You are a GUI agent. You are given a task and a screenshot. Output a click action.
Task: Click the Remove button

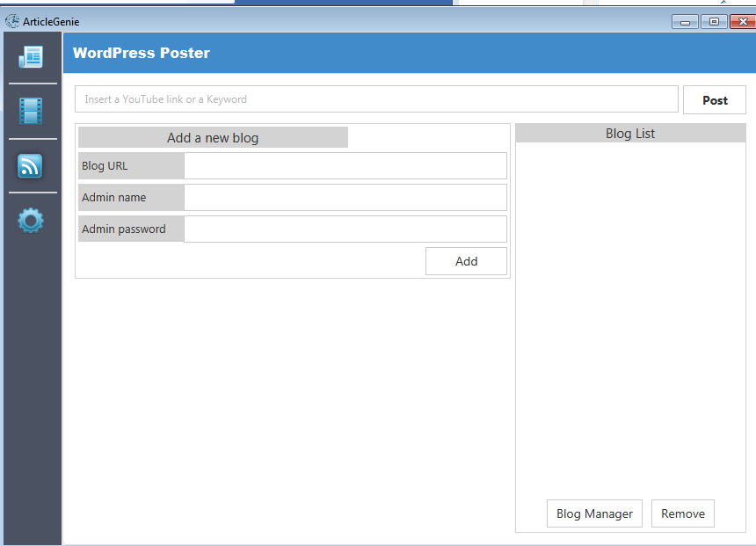point(683,513)
